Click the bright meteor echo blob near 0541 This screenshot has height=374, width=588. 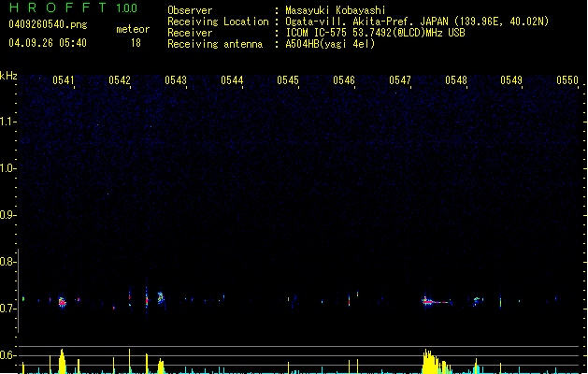click(63, 302)
